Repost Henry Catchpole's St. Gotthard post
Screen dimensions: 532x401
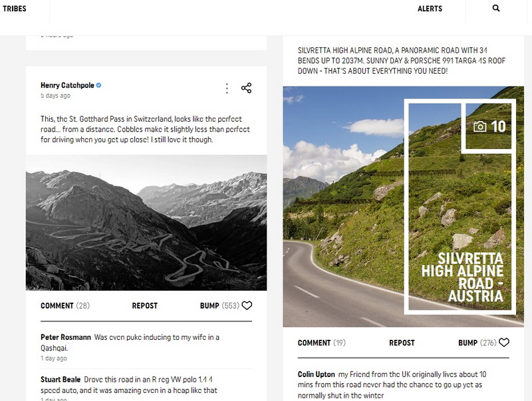[144, 306]
